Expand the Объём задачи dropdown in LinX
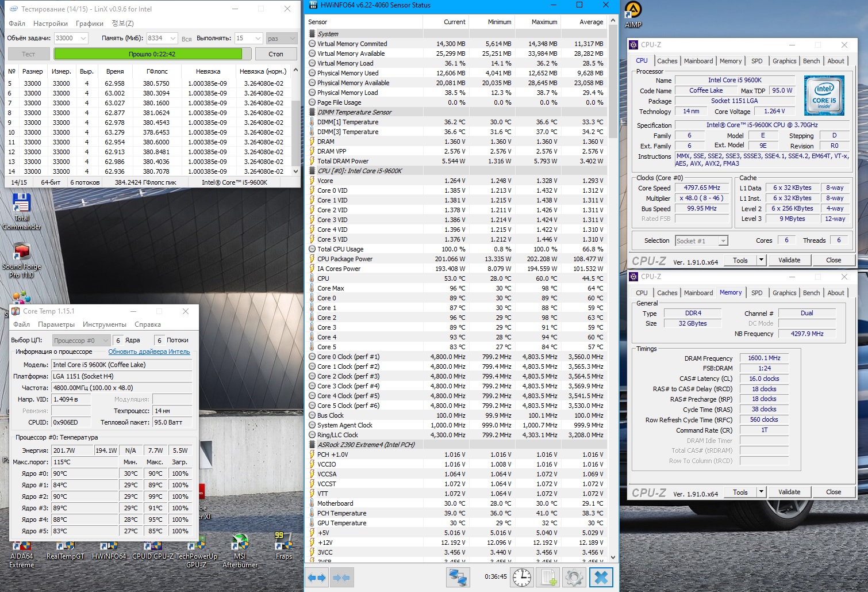This screenshot has height=592, width=868. pos(83,38)
